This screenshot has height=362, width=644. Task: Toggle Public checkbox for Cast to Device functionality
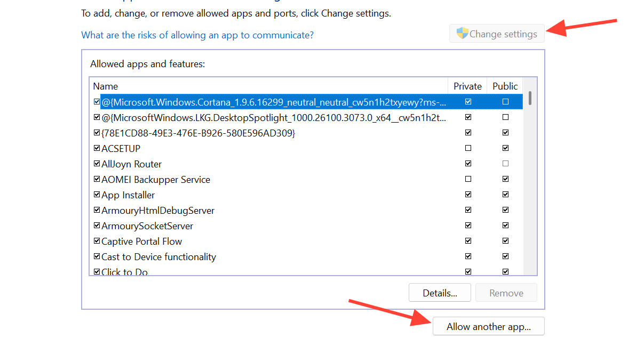point(505,256)
